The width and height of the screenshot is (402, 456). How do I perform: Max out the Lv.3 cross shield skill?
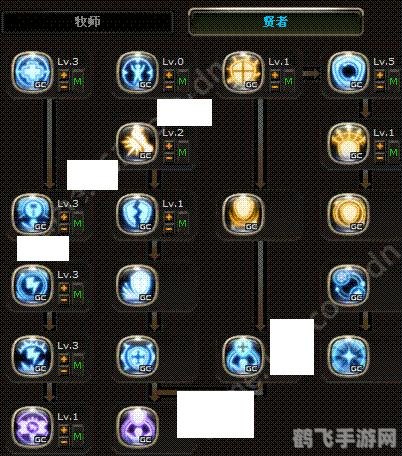pyautogui.click(x=78, y=81)
